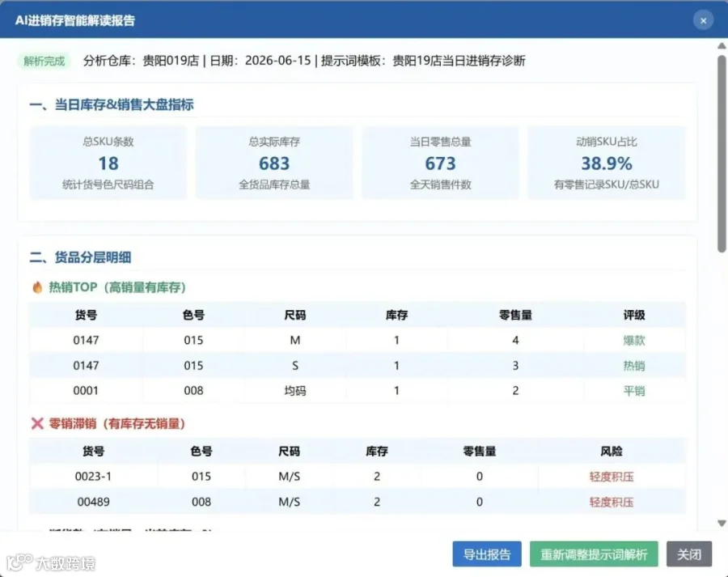Click the red X icon beside 零销滞销

pyautogui.click(x=37, y=423)
